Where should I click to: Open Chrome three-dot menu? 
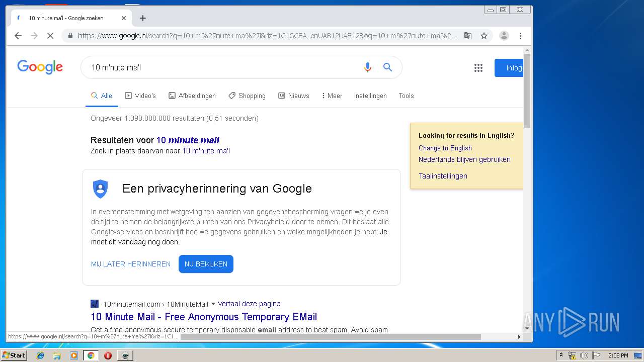click(x=520, y=36)
